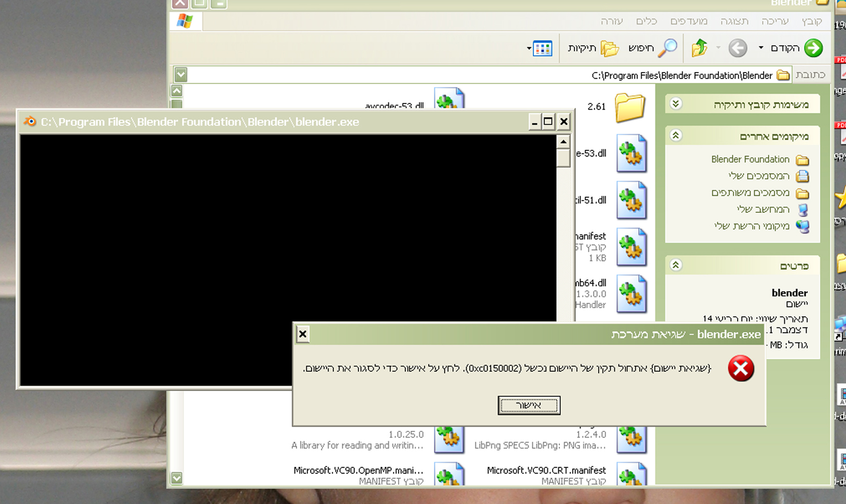Select the file name Microsoft.VC90.OpenMP.mani…

click(x=358, y=470)
